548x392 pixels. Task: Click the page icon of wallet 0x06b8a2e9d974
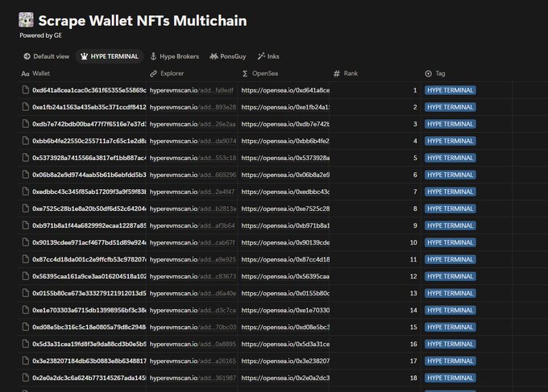(x=26, y=175)
